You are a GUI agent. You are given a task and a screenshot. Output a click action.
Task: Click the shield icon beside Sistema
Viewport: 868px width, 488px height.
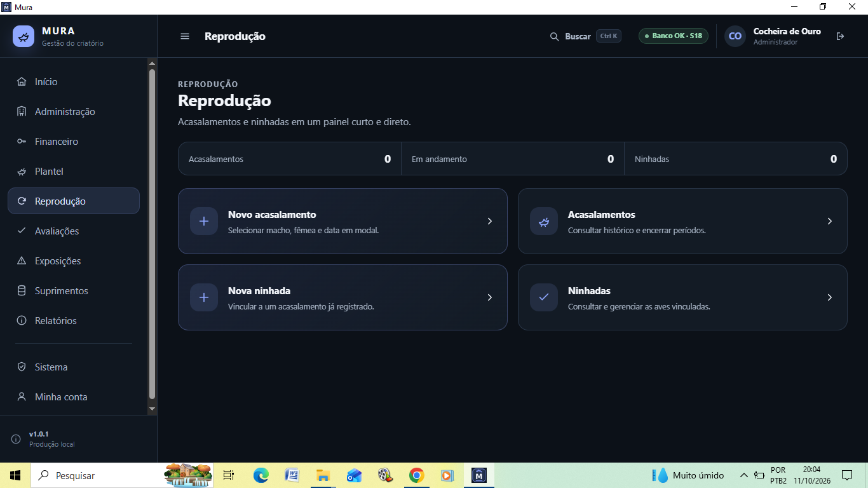click(x=22, y=367)
